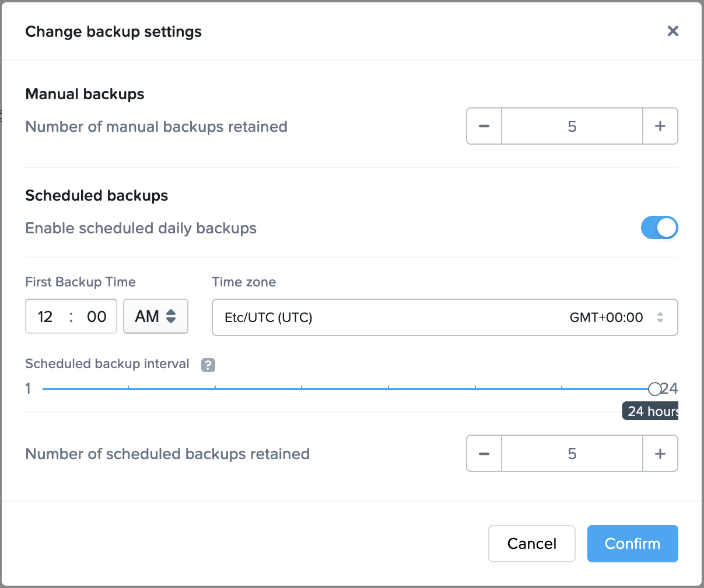Toggle the Enable scheduled daily backups switch off
This screenshot has width=704, height=588.
[660, 228]
